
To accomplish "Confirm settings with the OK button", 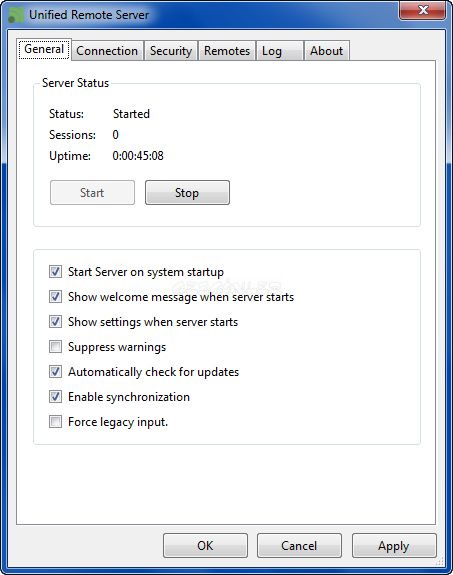I will [205, 546].
